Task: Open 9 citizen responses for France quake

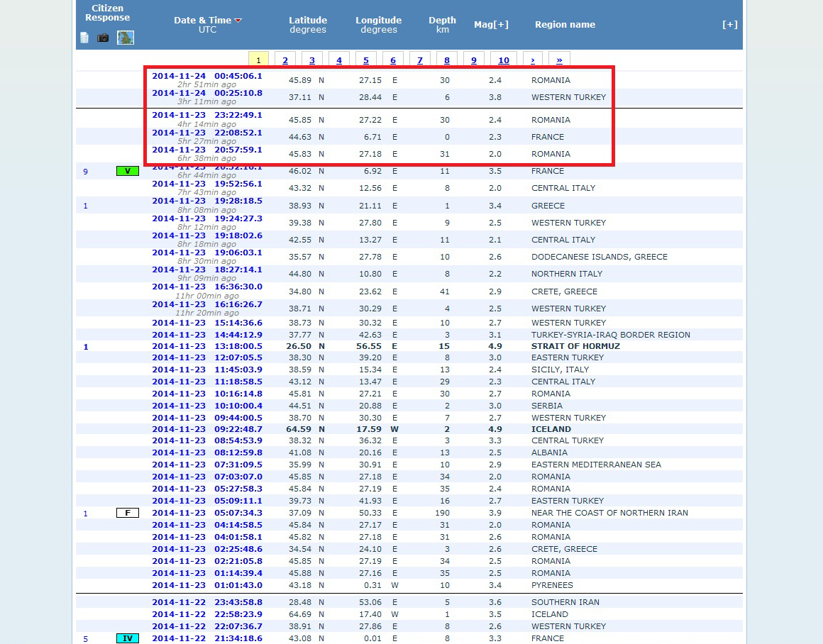Action: 86,172
